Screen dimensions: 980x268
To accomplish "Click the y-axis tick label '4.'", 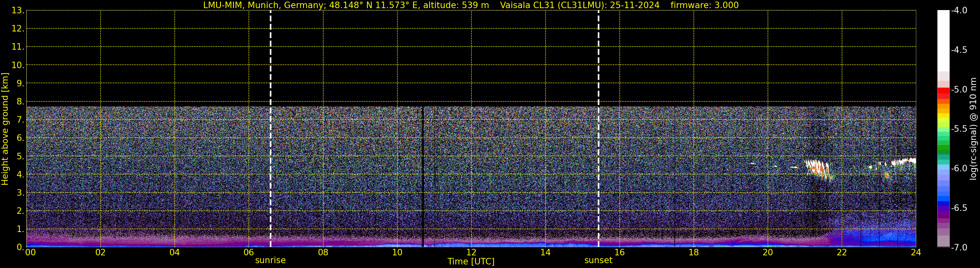I will (x=20, y=174).
